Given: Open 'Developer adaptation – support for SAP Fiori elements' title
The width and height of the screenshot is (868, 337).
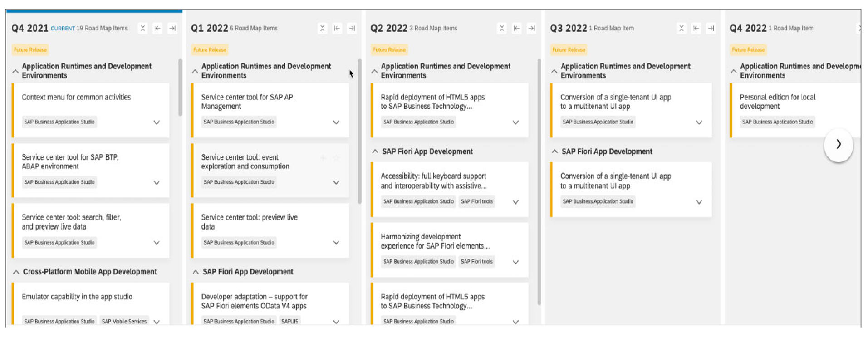Looking at the screenshot, I should [254, 301].
